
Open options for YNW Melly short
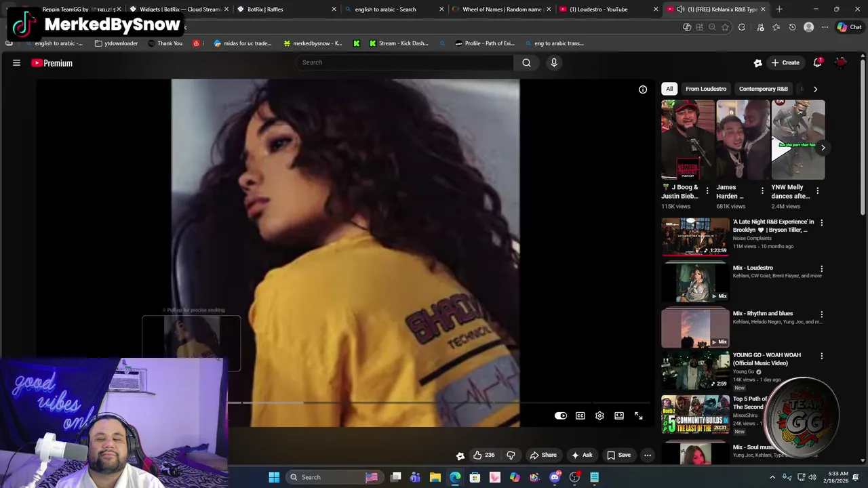[817, 190]
